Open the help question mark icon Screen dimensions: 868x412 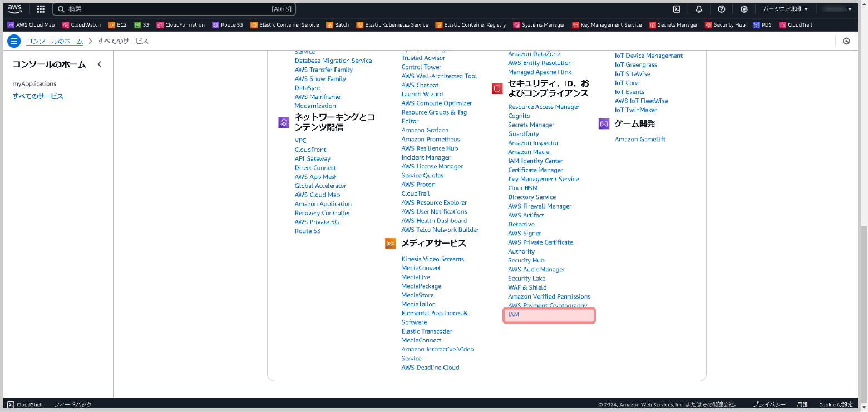[x=722, y=9]
